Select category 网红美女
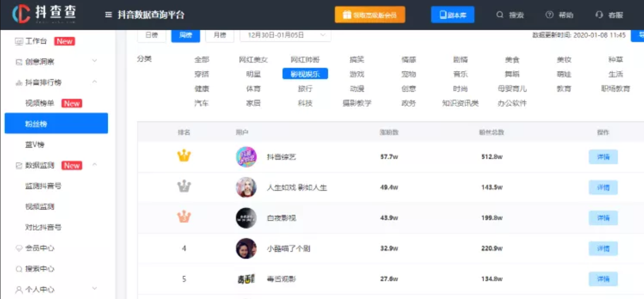Image resolution: width=644 pixels, height=299 pixels. tap(253, 60)
